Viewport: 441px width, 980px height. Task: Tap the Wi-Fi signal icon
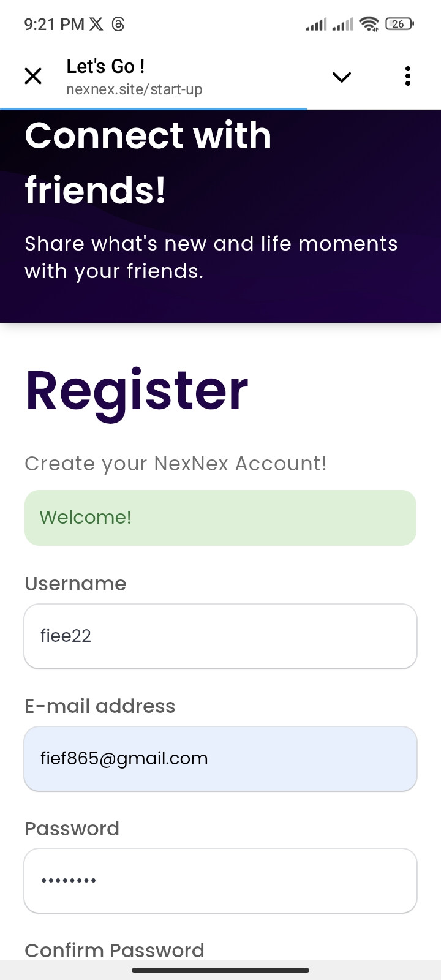coord(369,24)
